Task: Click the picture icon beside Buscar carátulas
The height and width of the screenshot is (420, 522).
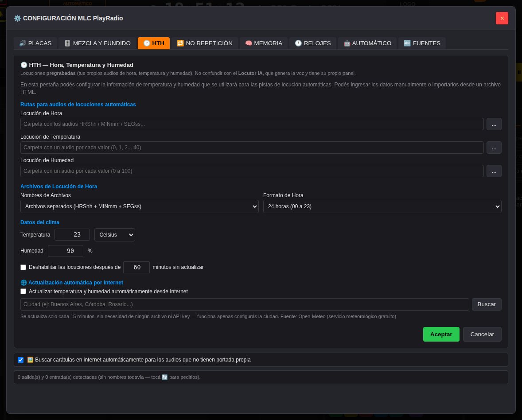Action: coord(30,360)
